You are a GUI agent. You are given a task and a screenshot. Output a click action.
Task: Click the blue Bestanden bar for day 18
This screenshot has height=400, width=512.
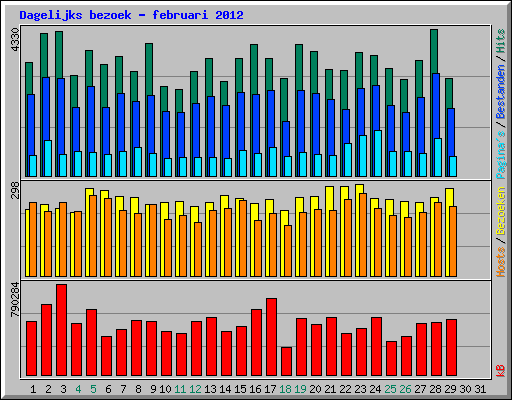(x=286, y=138)
